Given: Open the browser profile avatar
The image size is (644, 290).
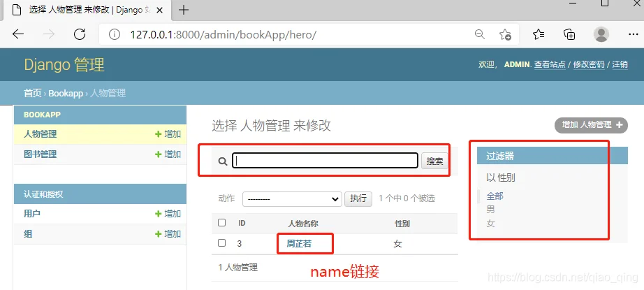Looking at the screenshot, I should (x=601, y=34).
